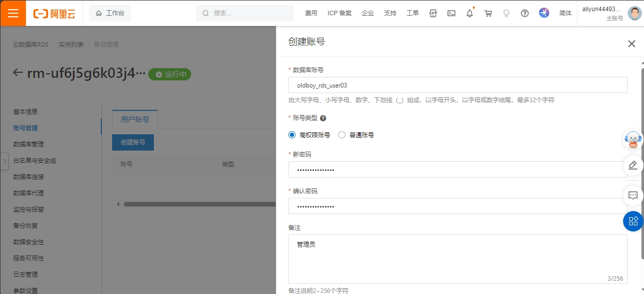644x294 pixels.
Task: Open the 简体 language dropdown
Action: tap(566, 13)
